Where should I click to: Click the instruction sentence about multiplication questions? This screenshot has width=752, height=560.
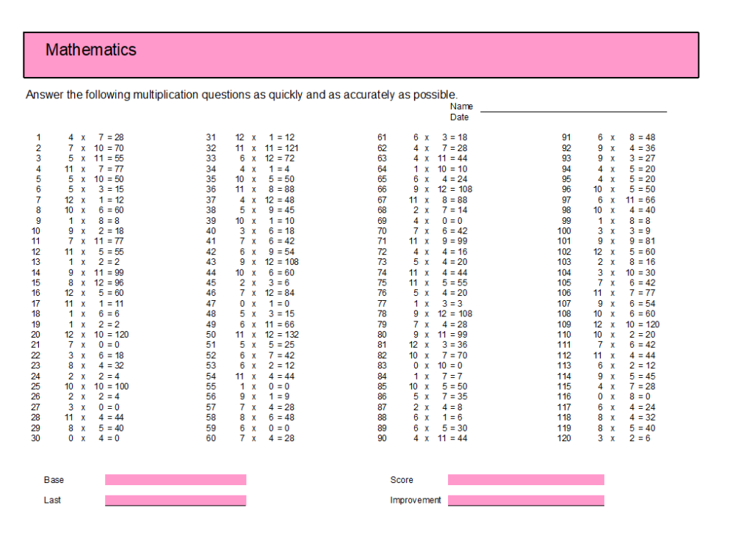point(242,95)
